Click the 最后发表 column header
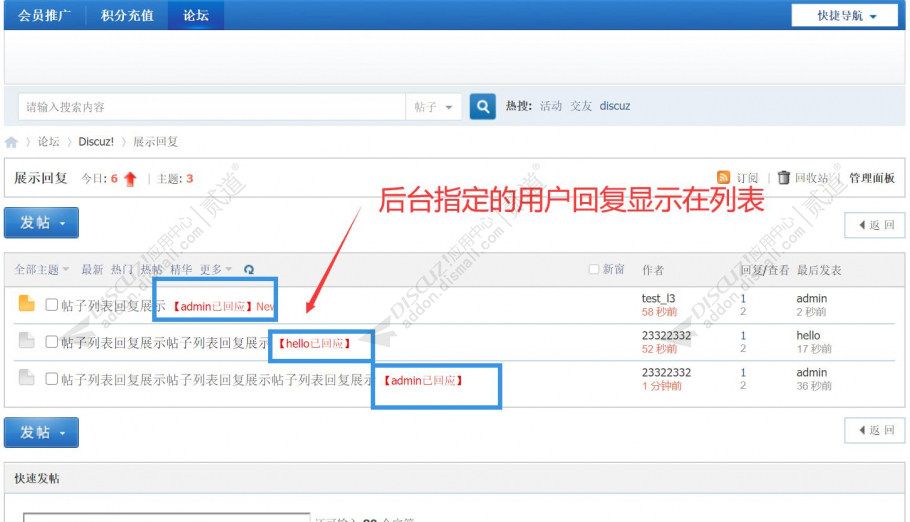910x522 pixels. 819,270
